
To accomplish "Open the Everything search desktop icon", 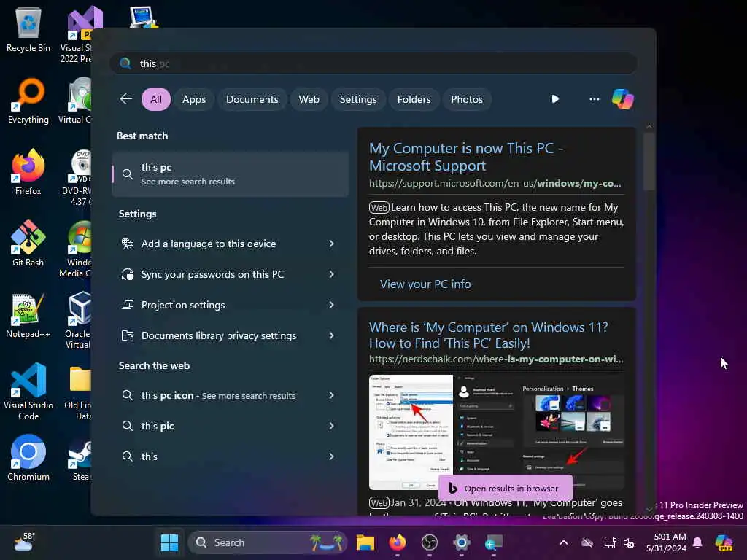I will click(28, 101).
